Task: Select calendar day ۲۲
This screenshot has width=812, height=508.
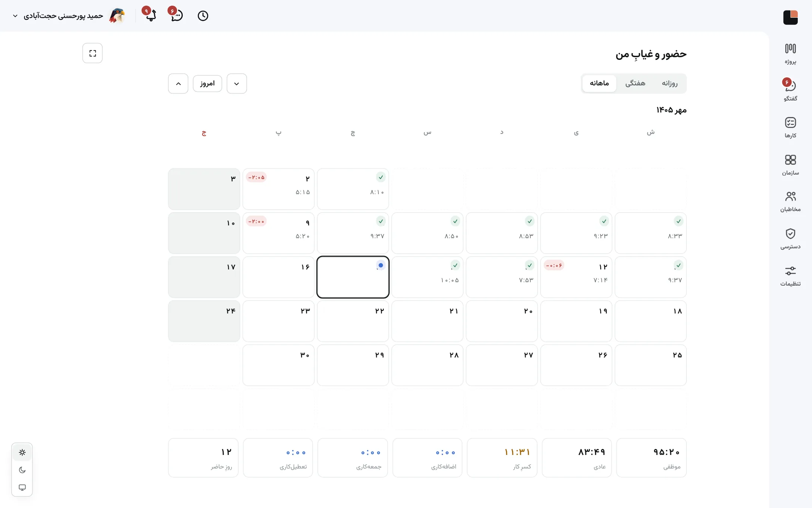Action: point(353,321)
